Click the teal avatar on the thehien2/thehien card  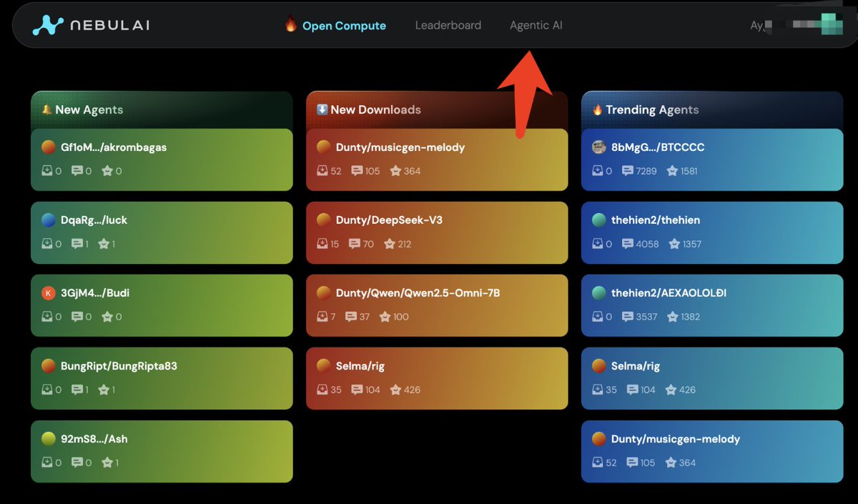(599, 220)
